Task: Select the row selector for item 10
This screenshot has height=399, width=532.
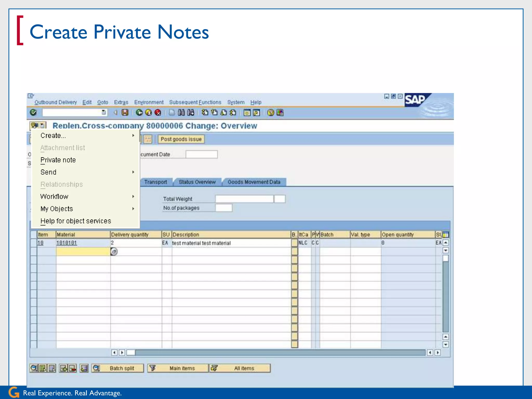Action: click(34, 243)
